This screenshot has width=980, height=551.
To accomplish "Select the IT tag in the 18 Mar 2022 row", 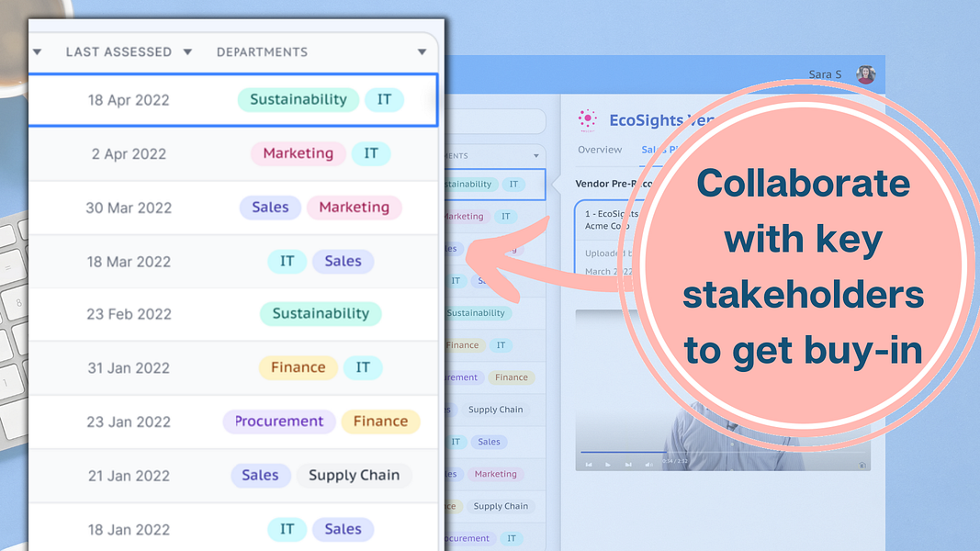I will click(x=287, y=261).
